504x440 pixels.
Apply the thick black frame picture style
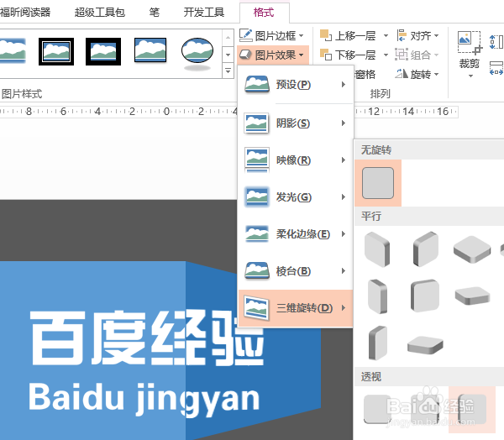(103, 51)
